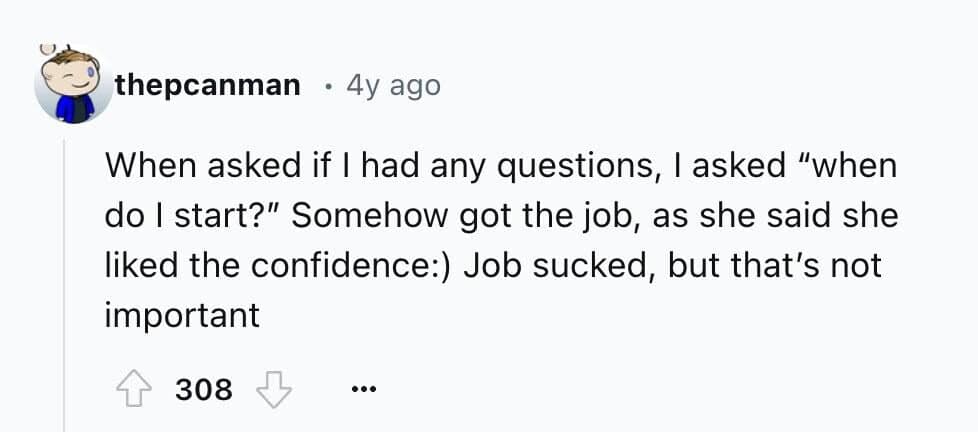Open thepcanman username profile link
The image size is (978, 432).
pos(207,86)
